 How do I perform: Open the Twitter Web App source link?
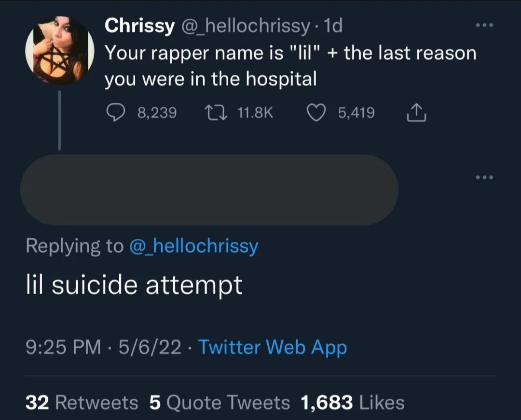(x=272, y=347)
